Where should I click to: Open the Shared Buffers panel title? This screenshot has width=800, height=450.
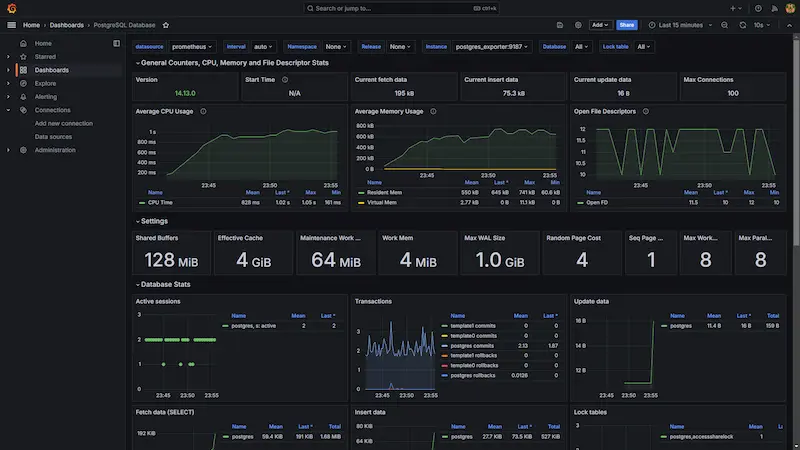pyautogui.click(x=157, y=238)
